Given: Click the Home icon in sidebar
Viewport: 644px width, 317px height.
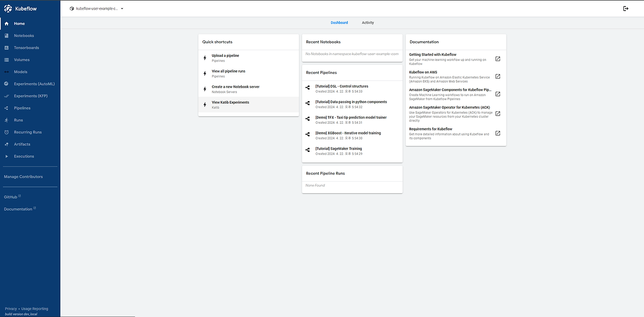Looking at the screenshot, I should (6, 24).
